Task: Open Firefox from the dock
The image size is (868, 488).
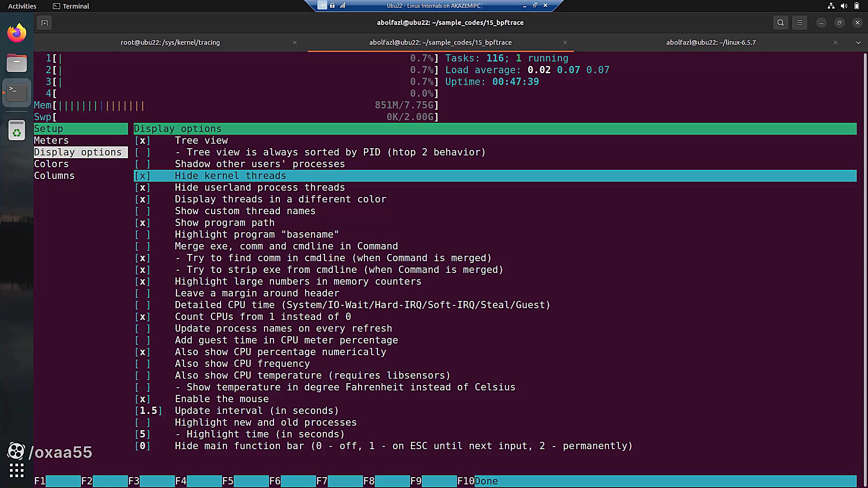Action: coord(17,33)
